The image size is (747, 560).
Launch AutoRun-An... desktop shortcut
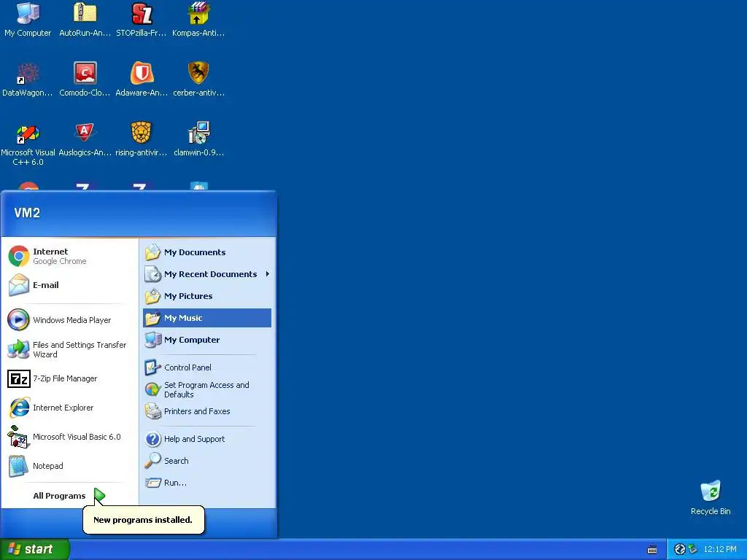85,19
